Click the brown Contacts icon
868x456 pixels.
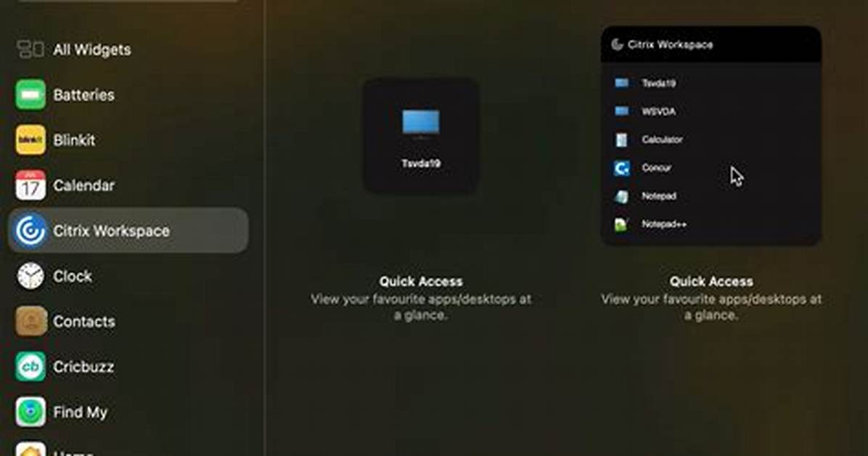(x=30, y=322)
